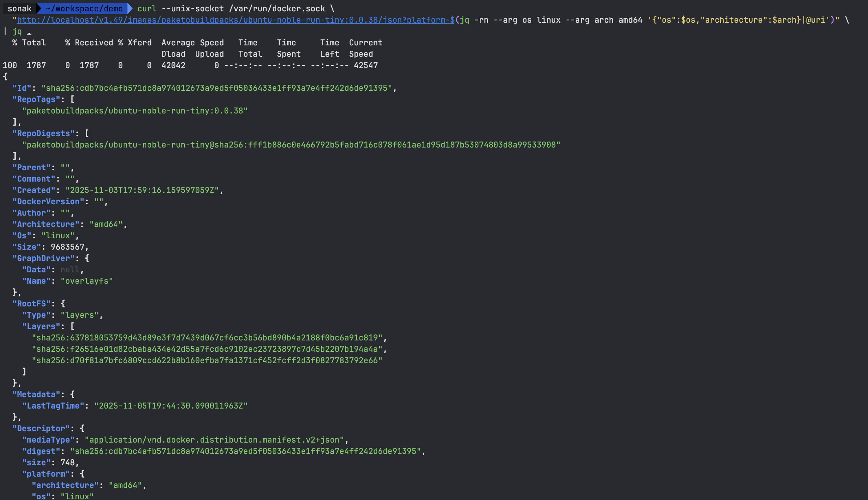Screen dimensions: 868x500
Task: Click the mediaType manifest.v2+json value
Action: 214,440
